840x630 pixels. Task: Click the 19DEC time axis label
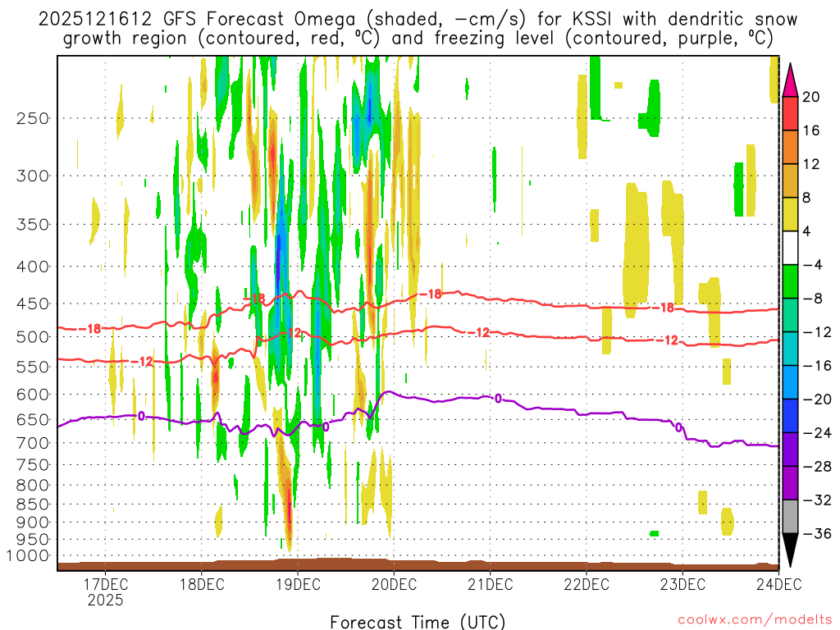tap(298, 584)
